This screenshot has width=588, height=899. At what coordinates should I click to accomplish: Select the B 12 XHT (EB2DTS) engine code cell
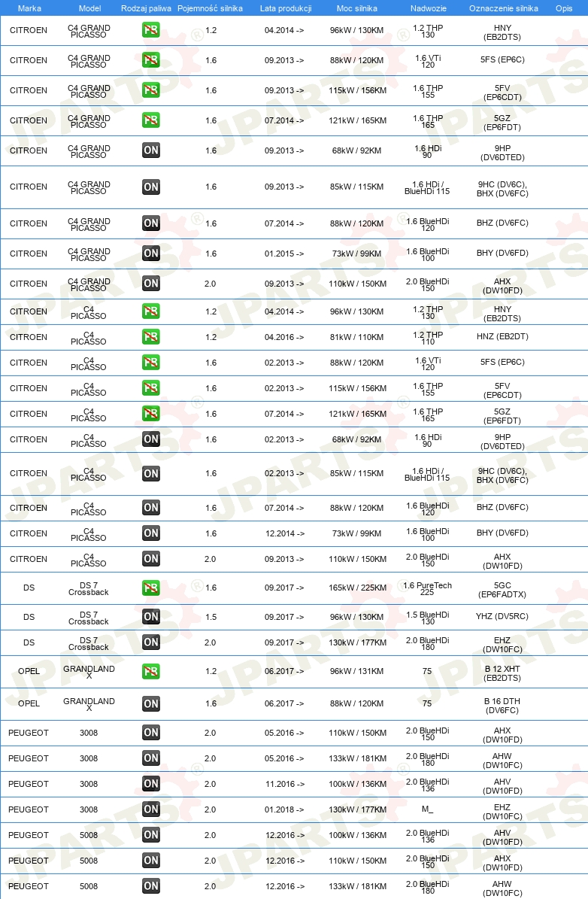[502, 673]
